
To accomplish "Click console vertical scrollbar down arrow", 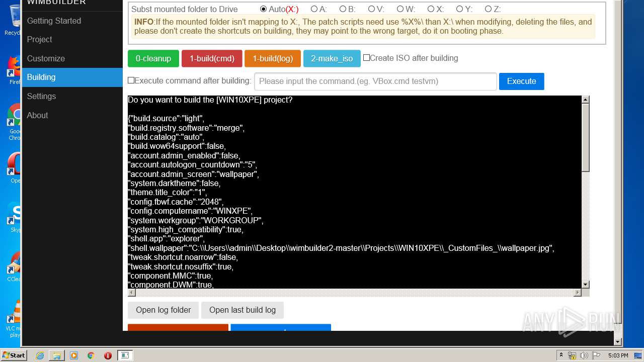I will coord(585,285).
